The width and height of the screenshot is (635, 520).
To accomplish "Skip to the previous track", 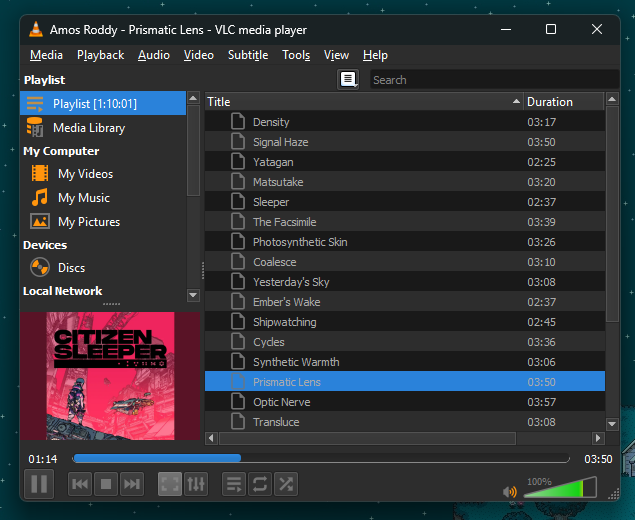I will [80, 484].
